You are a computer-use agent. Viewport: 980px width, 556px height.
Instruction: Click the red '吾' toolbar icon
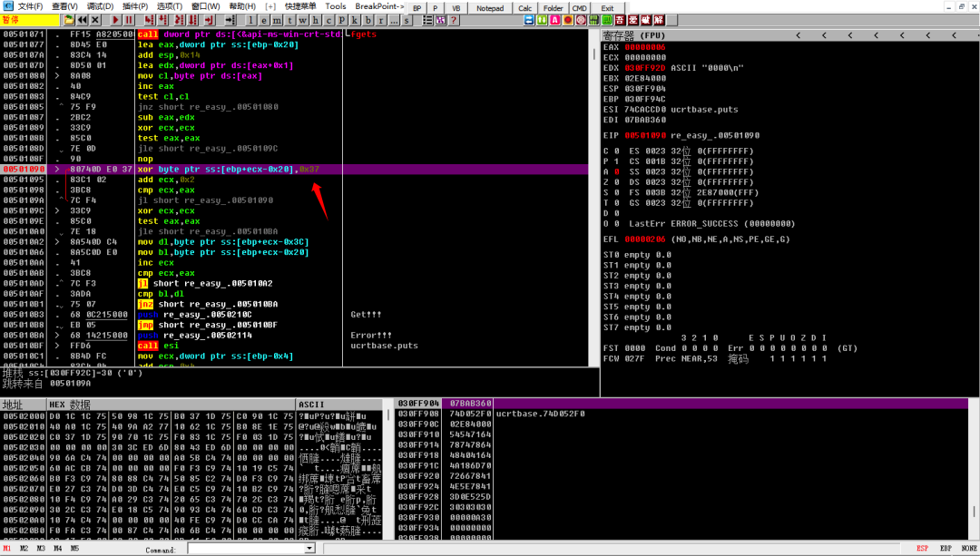[620, 20]
